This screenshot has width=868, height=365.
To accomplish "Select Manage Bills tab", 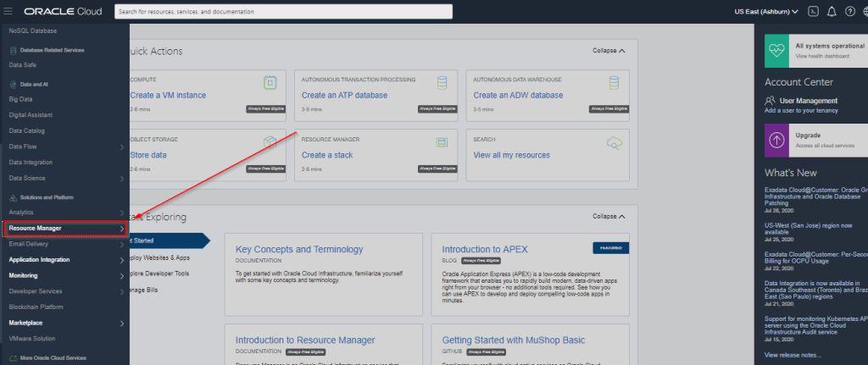I will (144, 290).
